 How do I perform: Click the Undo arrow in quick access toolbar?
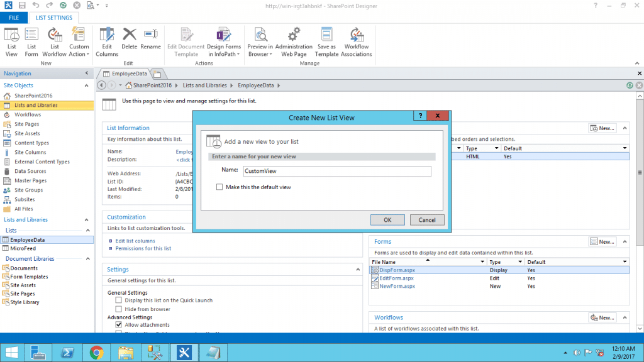(x=36, y=5)
